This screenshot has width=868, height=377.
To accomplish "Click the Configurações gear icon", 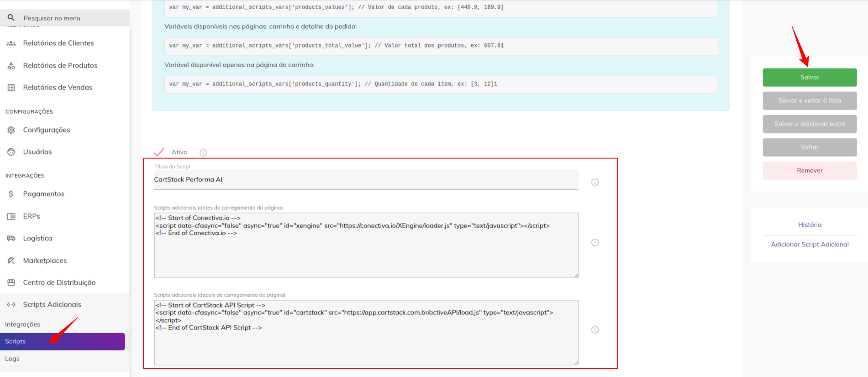I will pos(11,130).
